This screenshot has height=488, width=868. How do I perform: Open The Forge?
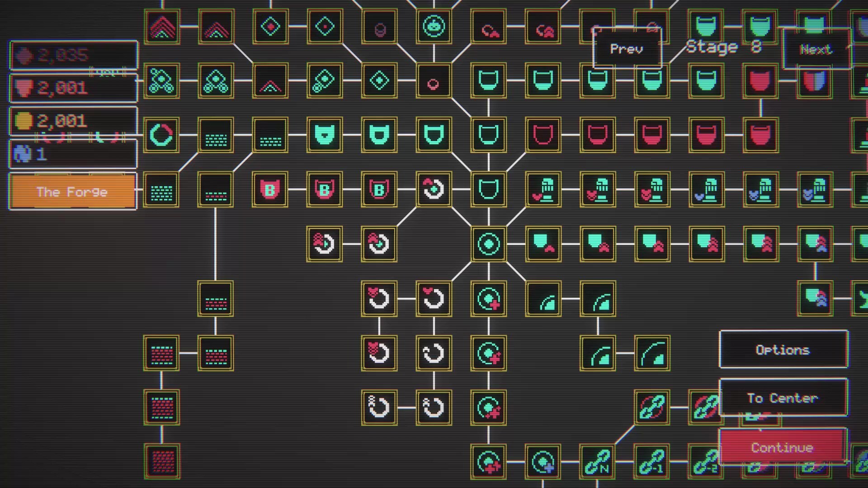pos(72,192)
